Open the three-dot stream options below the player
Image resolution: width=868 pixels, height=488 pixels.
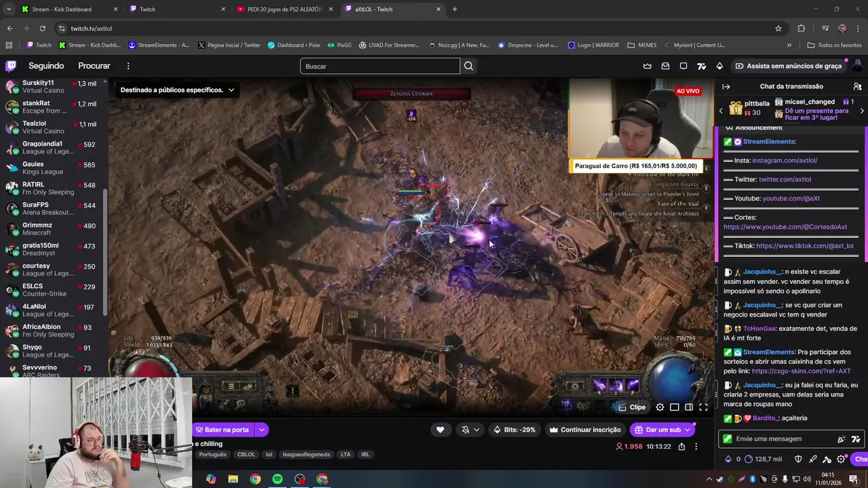696,447
